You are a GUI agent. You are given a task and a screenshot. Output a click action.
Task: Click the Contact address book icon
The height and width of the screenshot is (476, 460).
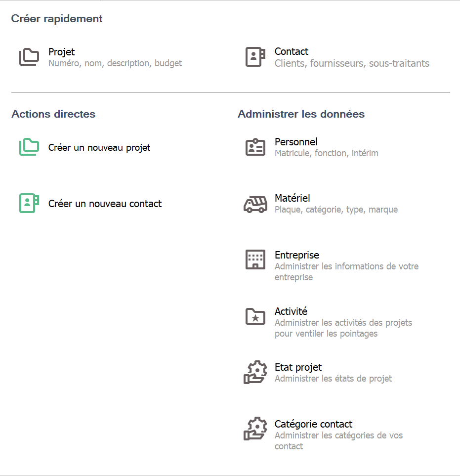pyautogui.click(x=255, y=57)
